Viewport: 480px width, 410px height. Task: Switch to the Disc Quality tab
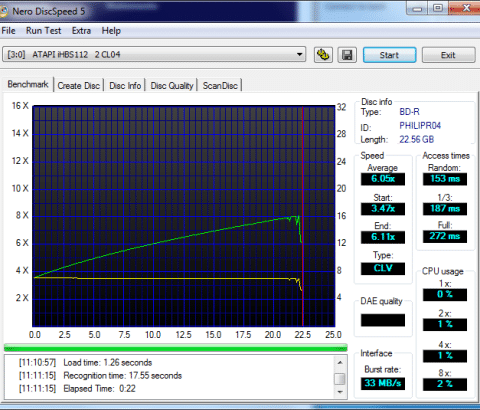(x=172, y=86)
